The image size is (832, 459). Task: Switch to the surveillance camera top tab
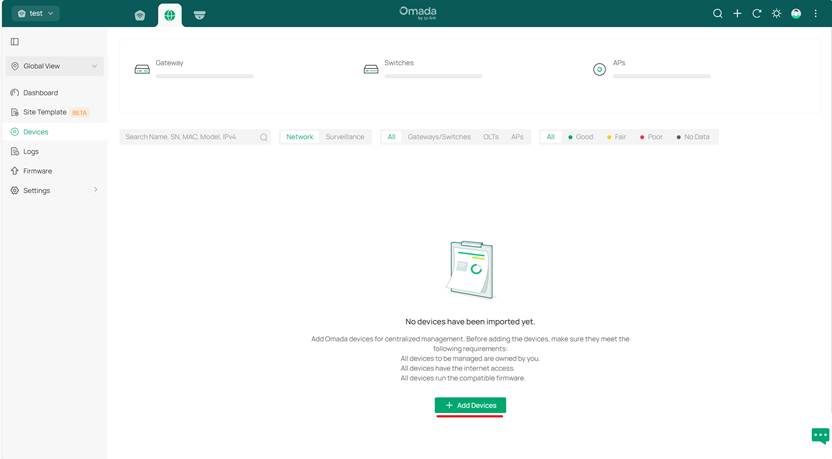coord(200,15)
